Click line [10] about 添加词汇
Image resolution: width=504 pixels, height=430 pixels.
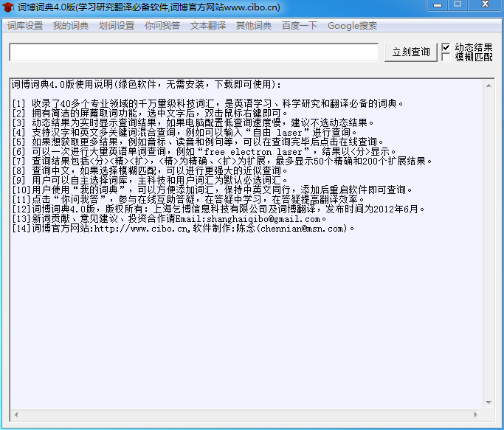point(212,190)
